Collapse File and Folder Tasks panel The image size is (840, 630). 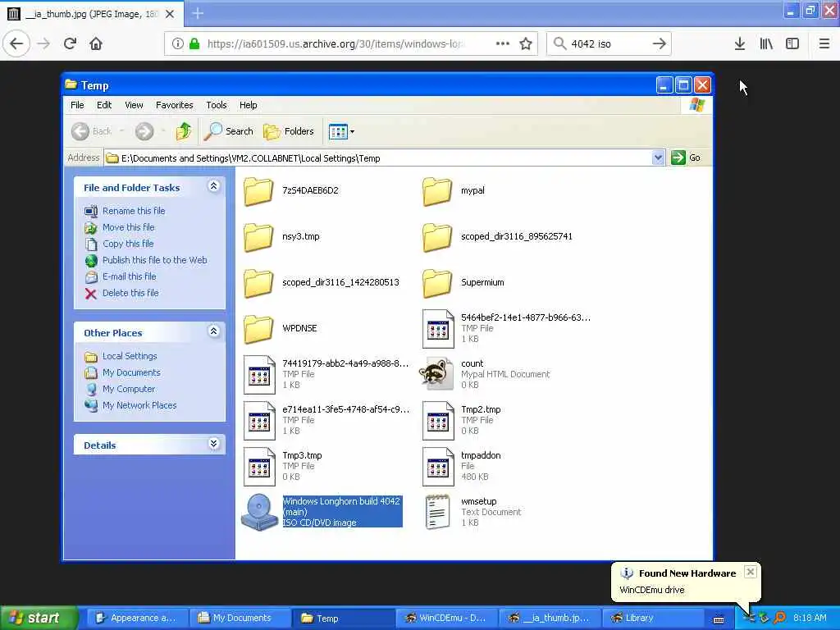tap(213, 186)
